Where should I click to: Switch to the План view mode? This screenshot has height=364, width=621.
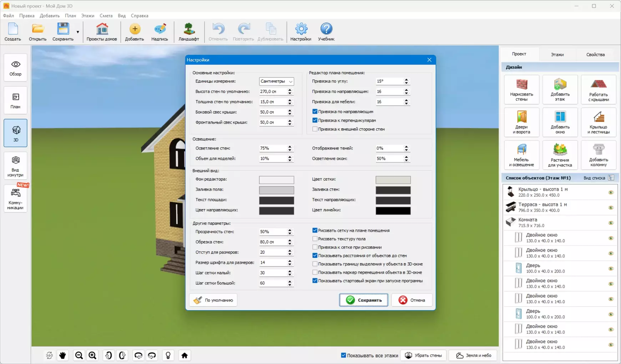coord(15,100)
